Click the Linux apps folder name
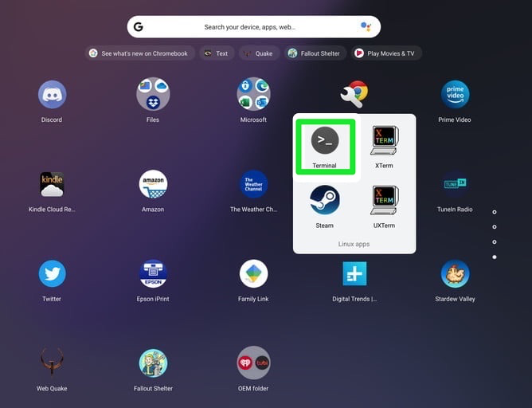 tap(354, 244)
